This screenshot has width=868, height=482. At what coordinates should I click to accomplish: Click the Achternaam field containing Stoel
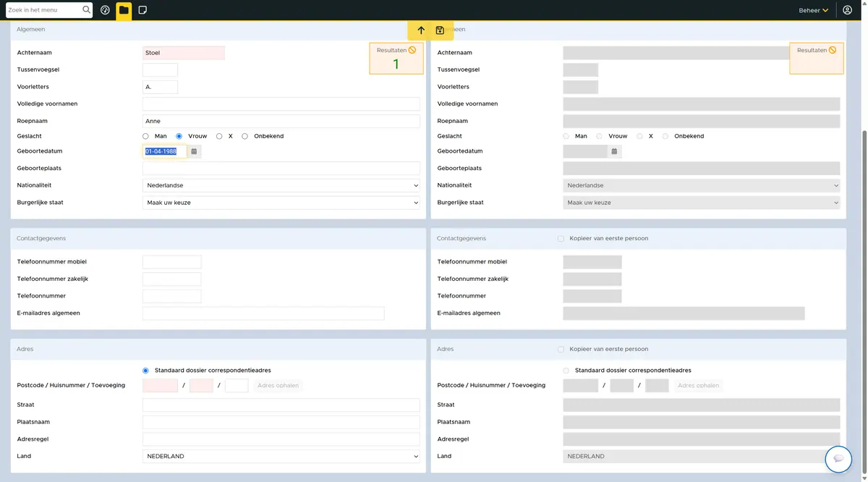[184, 53]
